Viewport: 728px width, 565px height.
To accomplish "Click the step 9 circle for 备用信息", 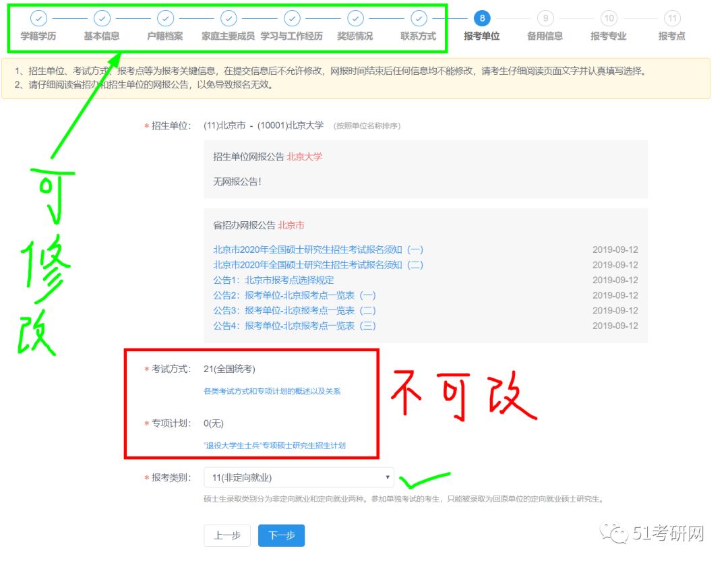I will click(x=545, y=19).
